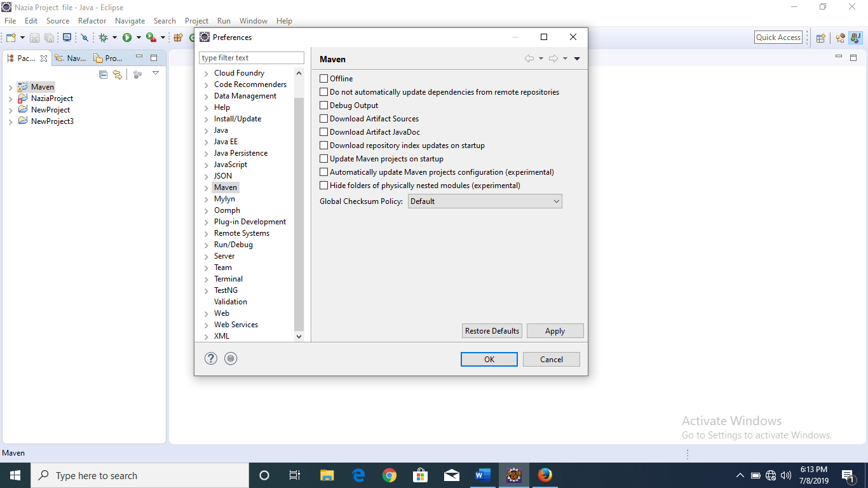868x488 pixels.
Task: Click the Quick Access search field
Action: pos(778,37)
